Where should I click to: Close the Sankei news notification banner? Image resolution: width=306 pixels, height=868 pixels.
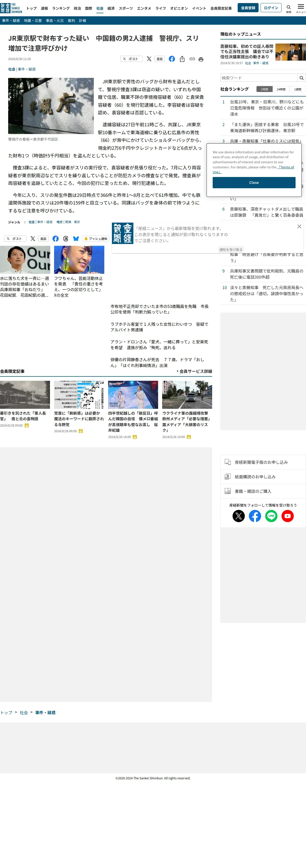coord(299,226)
